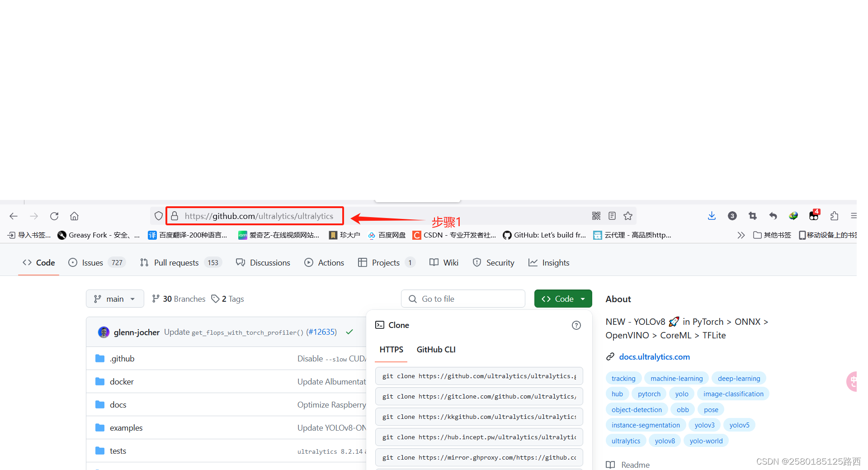Image resolution: width=868 pixels, height=470 pixels.
Task: Click the kkgithub.com git clone field
Action: tap(479, 417)
